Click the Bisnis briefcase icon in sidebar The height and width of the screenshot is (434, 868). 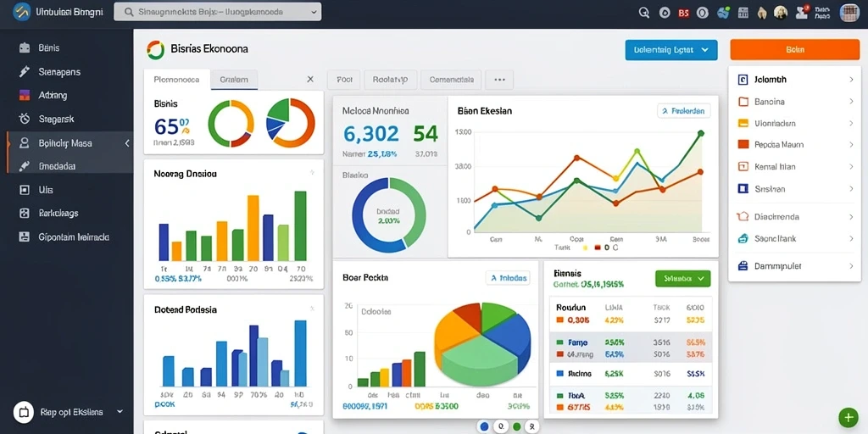coord(25,48)
